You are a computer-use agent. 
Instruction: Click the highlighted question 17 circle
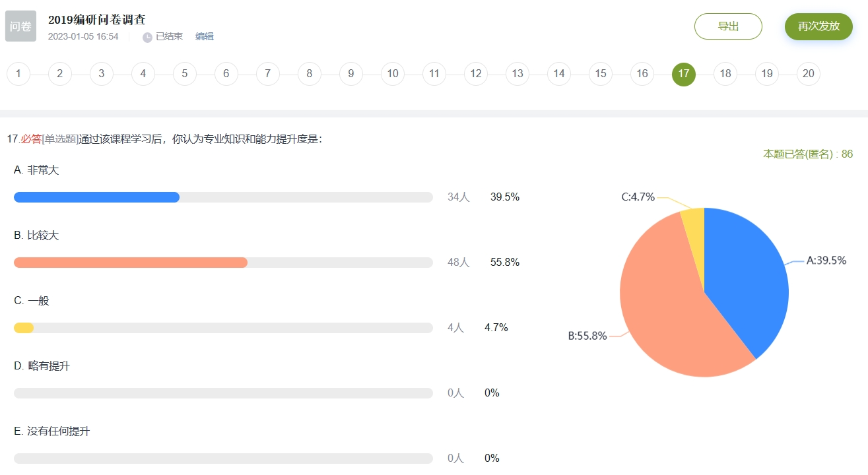point(684,74)
